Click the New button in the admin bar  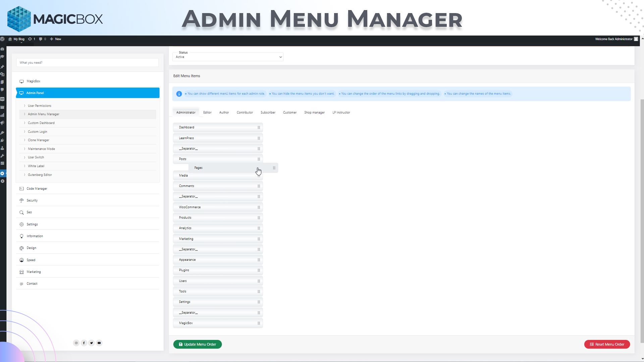56,39
